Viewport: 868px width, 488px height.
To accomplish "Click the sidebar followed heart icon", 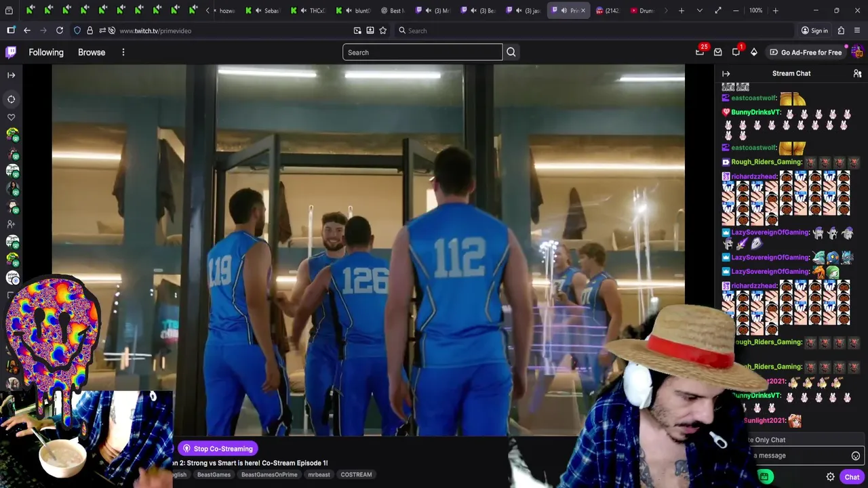I will coord(11,117).
